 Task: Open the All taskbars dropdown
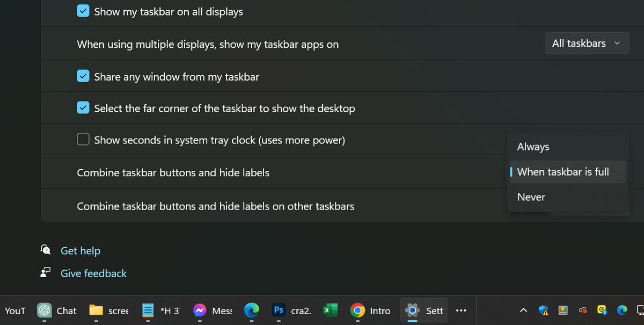coord(587,43)
